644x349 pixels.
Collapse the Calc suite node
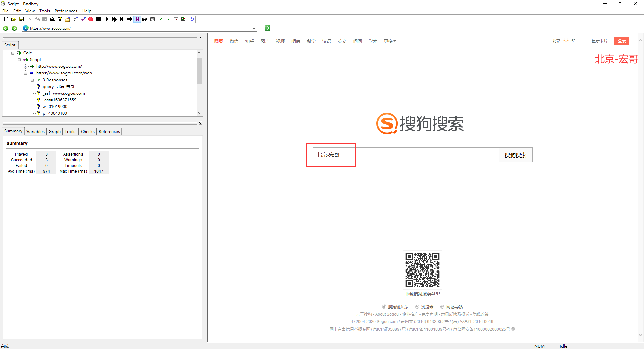click(x=13, y=53)
